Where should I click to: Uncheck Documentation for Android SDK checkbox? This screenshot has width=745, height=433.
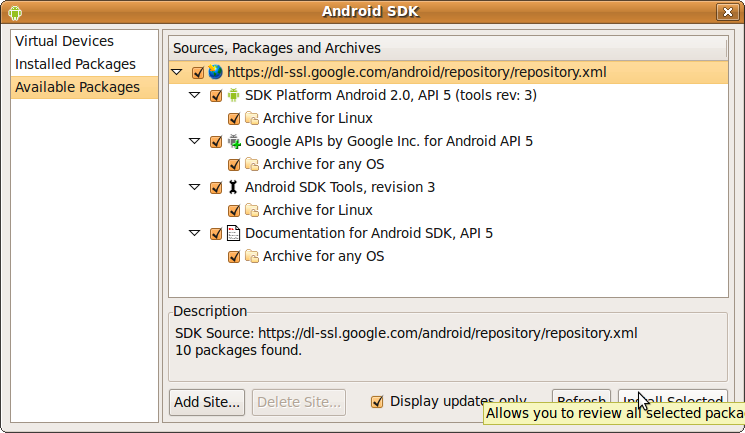click(216, 234)
